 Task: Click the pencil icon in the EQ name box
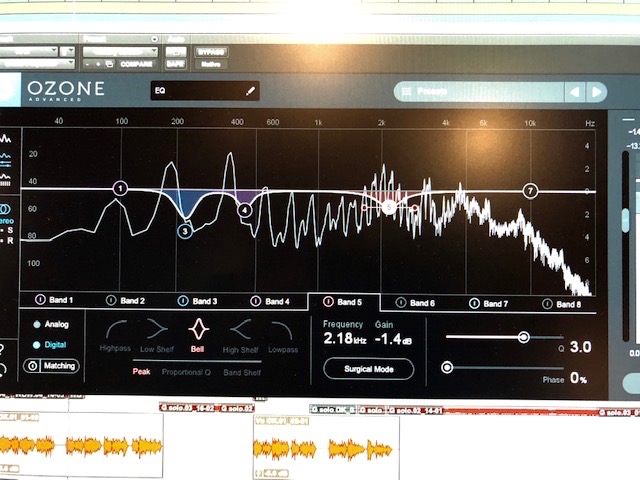[x=250, y=91]
